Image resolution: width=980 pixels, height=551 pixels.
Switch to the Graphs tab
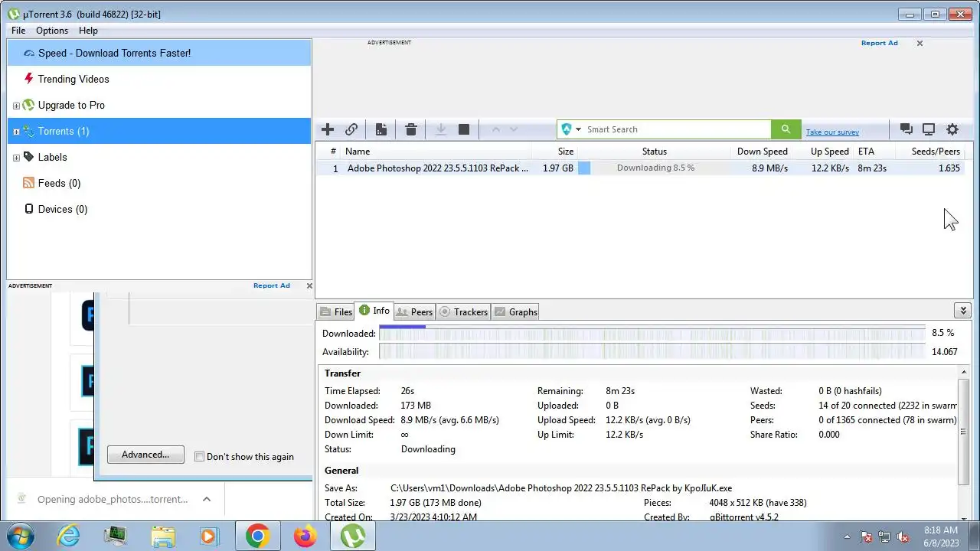click(515, 311)
